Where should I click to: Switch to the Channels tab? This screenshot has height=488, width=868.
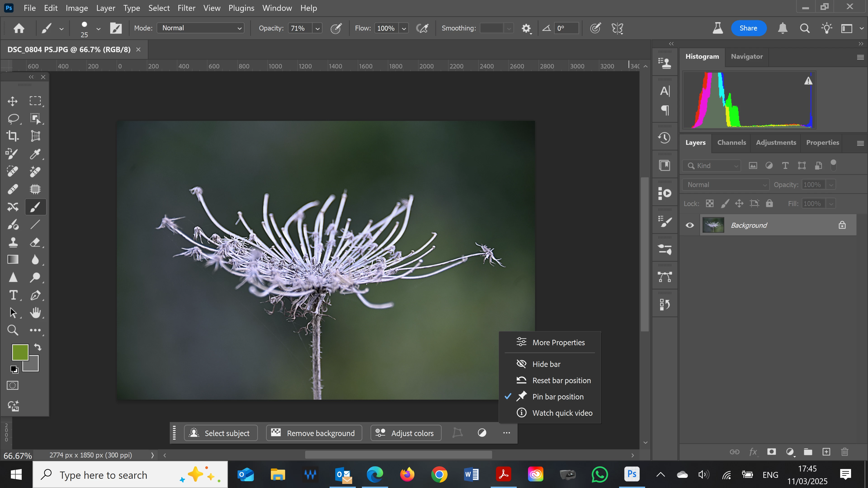731,143
